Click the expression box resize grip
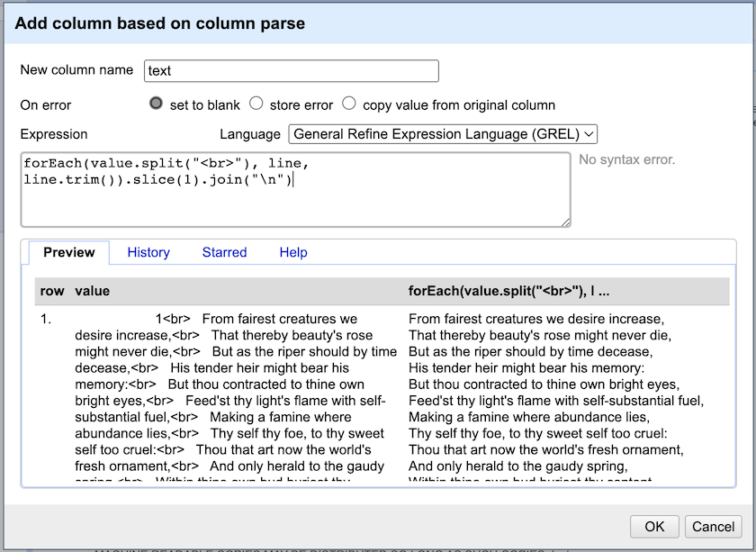 (565, 222)
